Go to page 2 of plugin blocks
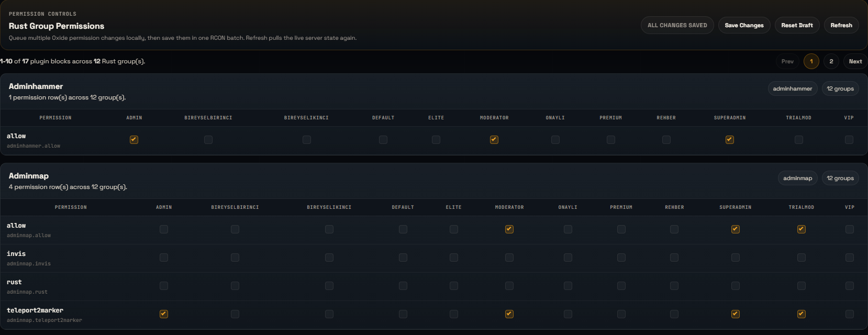The image size is (868, 335). point(831,61)
